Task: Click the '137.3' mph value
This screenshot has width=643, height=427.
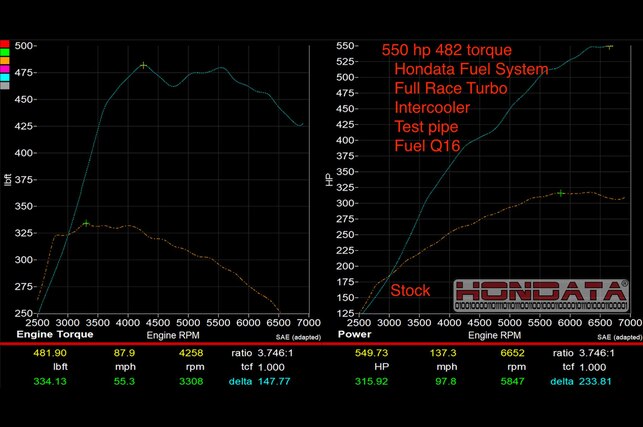Action: pos(443,353)
